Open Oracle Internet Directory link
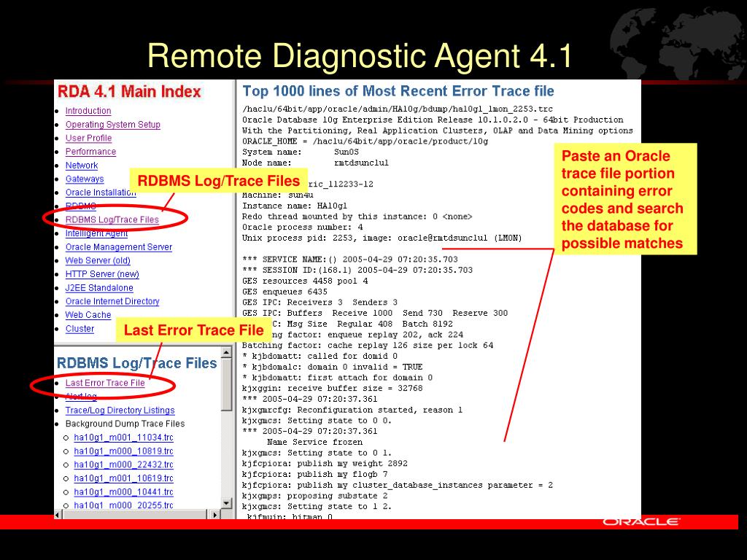This screenshot has width=747, height=560. pyautogui.click(x=112, y=301)
